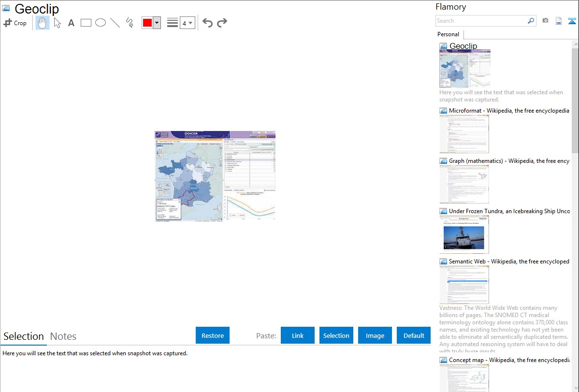Click the Flamory panel heading
Viewport: 579px width, 392px height.
pos(450,7)
